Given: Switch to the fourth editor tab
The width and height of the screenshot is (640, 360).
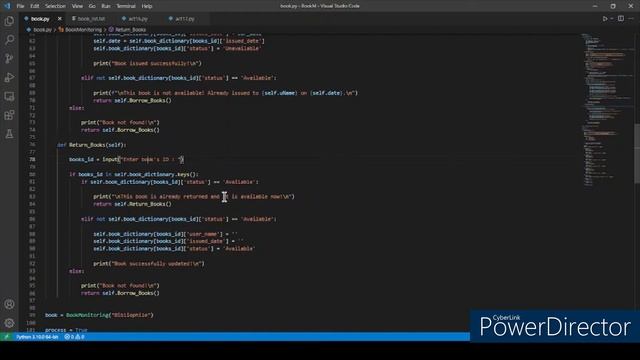Looking at the screenshot, I should (x=184, y=19).
